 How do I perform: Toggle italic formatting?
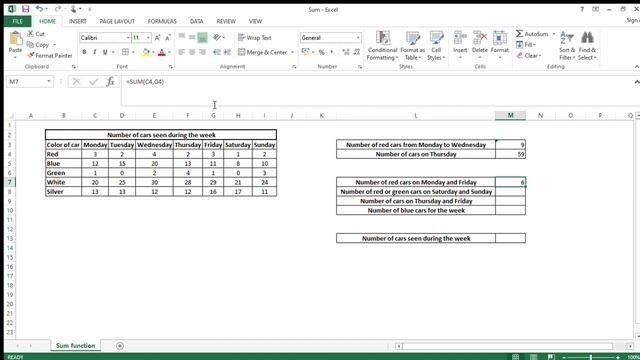pos(95,52)
